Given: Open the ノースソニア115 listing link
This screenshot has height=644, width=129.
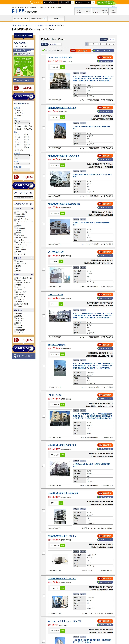Looking at the screenshot, I should [56, 295].
